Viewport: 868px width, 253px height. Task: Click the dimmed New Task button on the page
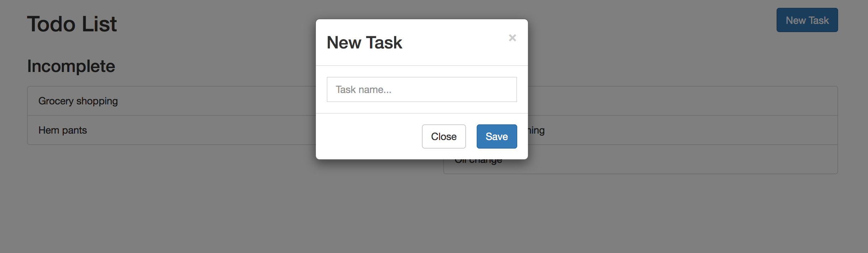click(807, 20)
